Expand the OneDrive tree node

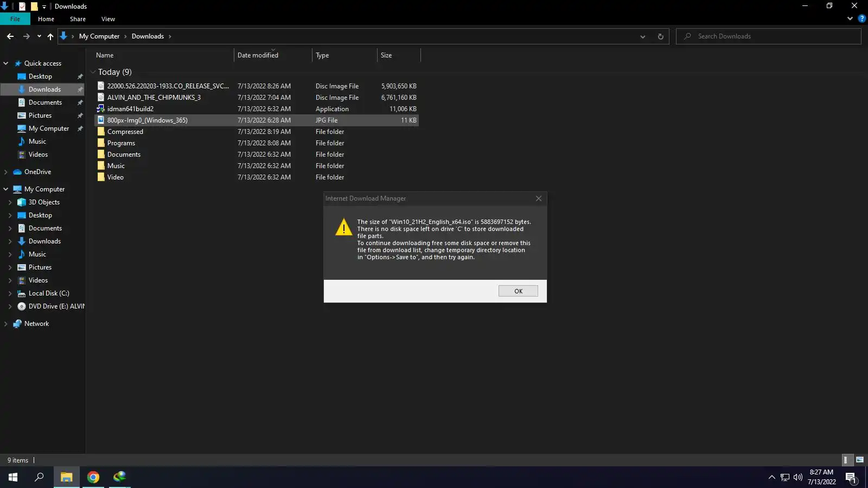pyautogui.click(x=6, y=172)
